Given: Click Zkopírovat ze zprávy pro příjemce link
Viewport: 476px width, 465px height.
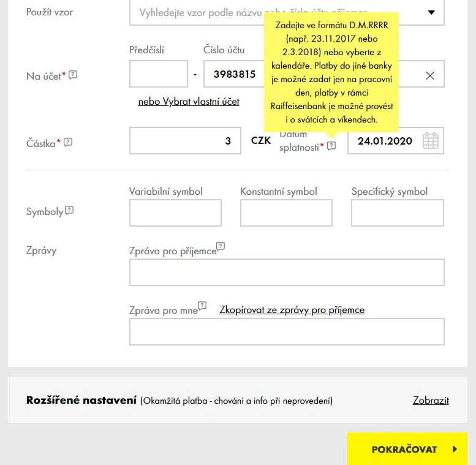Looking at the screenshot, I should 292,310.
